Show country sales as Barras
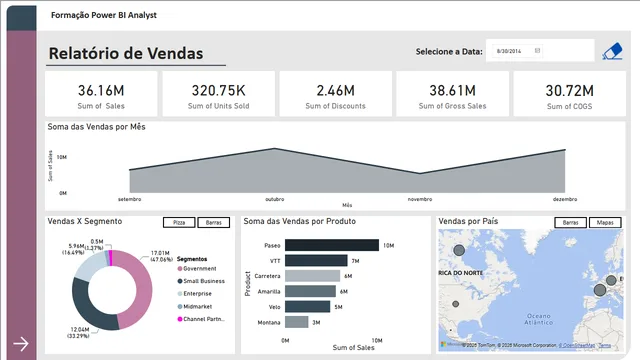 click(x=570, y=222)
